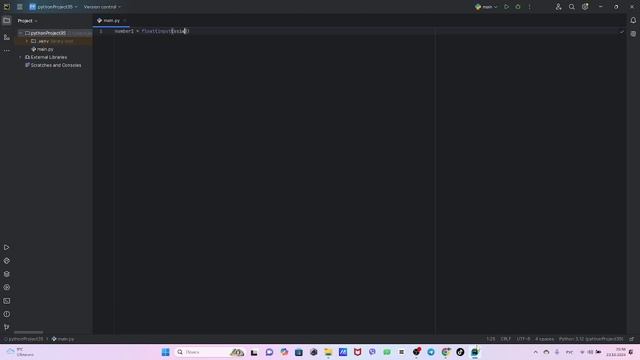
Task: Change UTF-8 file encoding in status bar
Action: pyautogui.click(x=523, y=339)
